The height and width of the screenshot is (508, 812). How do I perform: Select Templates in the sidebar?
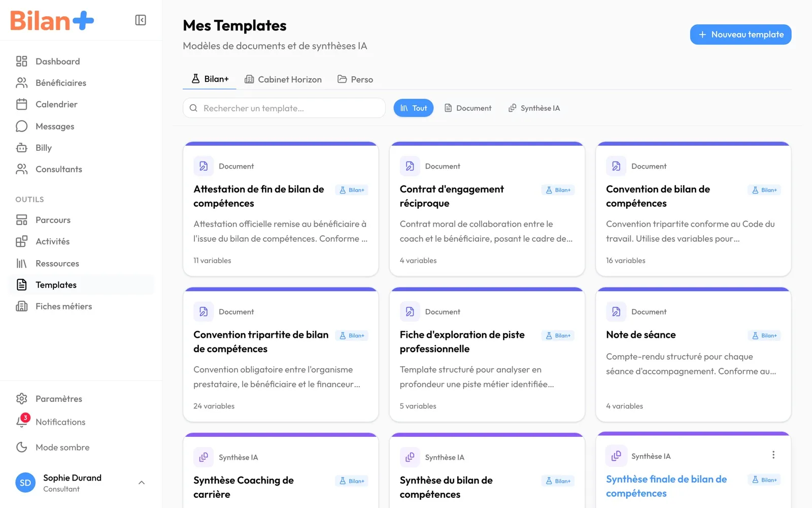[81, 285]
